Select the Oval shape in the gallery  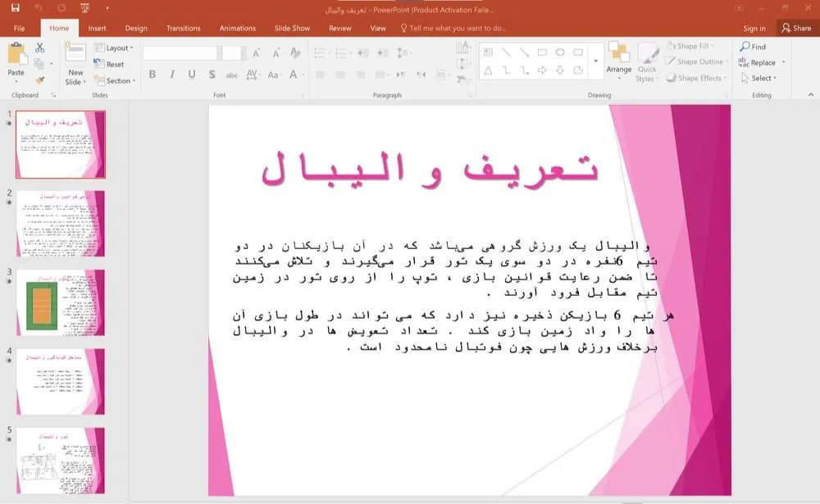pyautogui.click(x=560, y=52)
